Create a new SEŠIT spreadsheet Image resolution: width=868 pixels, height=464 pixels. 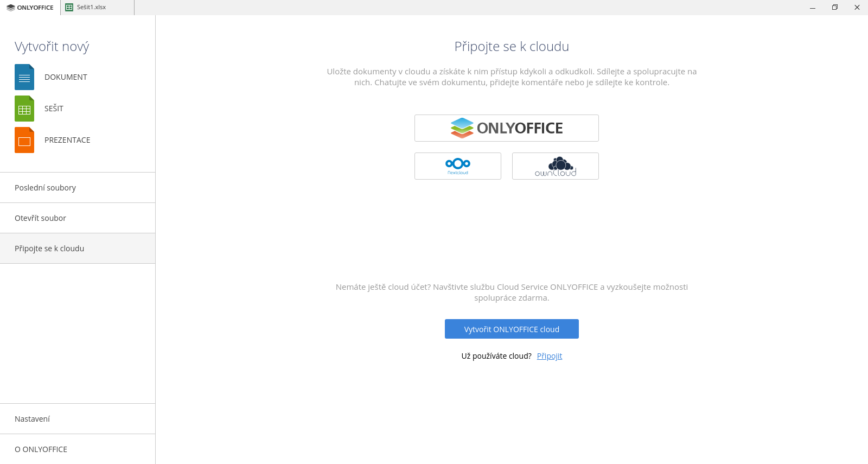point(54,109)
